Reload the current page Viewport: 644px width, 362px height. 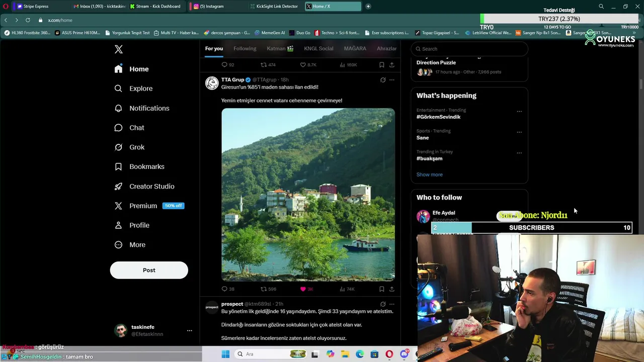28,20
